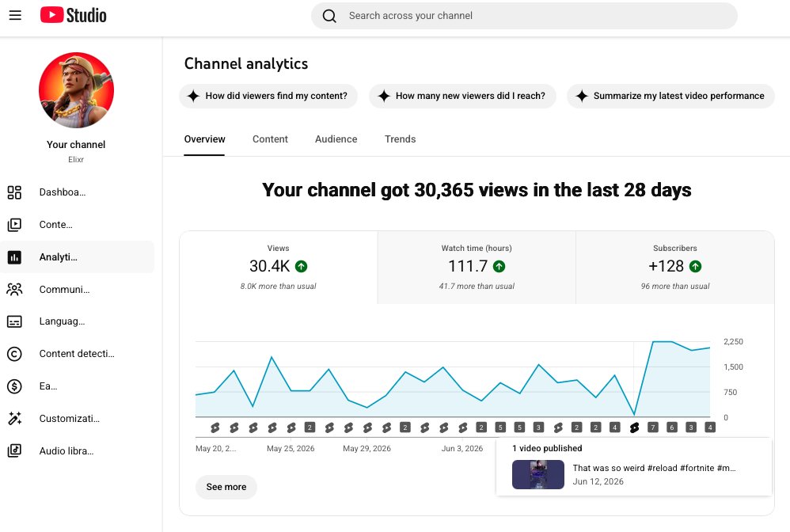Open the hamburger menu
This screenshot has height=532, width=790.
[15, 16]
